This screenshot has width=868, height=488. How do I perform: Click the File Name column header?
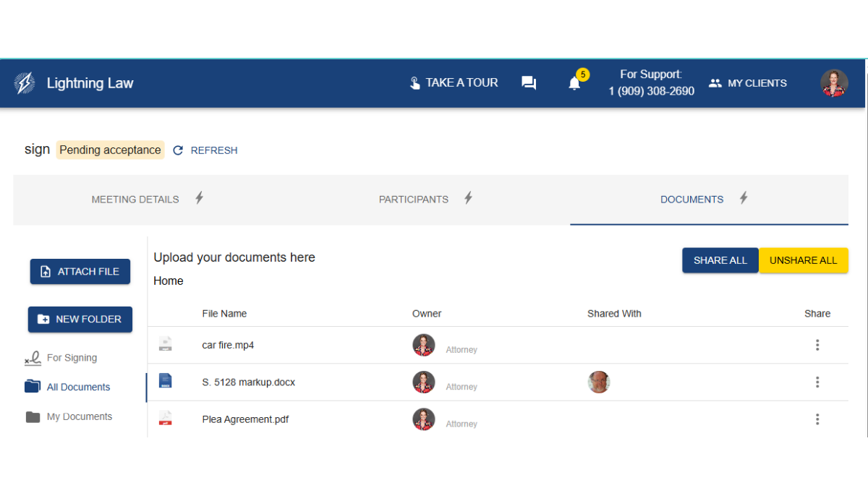click(224, 314)
